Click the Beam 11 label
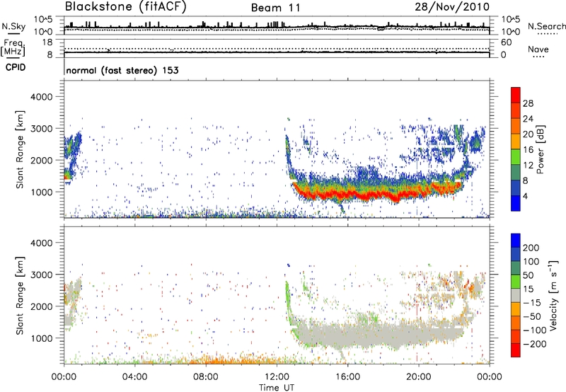The width and height of the screenshot is (566, 392). [275, 8]
